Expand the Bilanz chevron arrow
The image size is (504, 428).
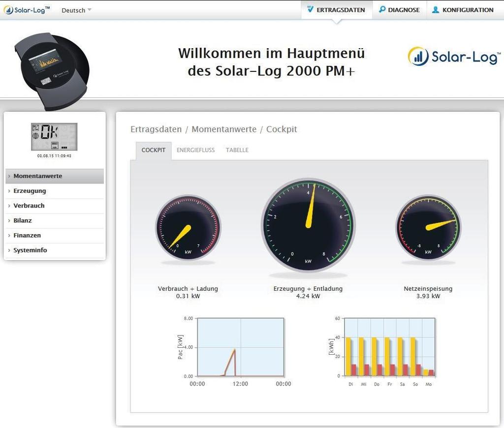click(9, 220)
